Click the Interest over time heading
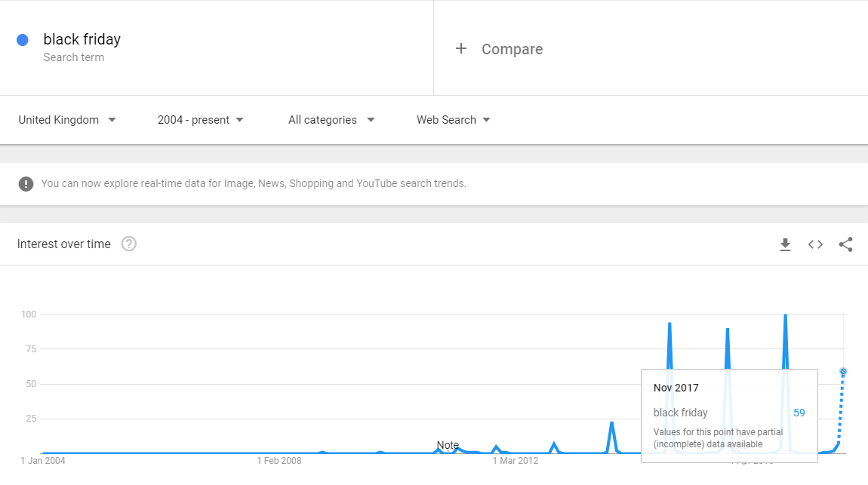 [63, 244]
